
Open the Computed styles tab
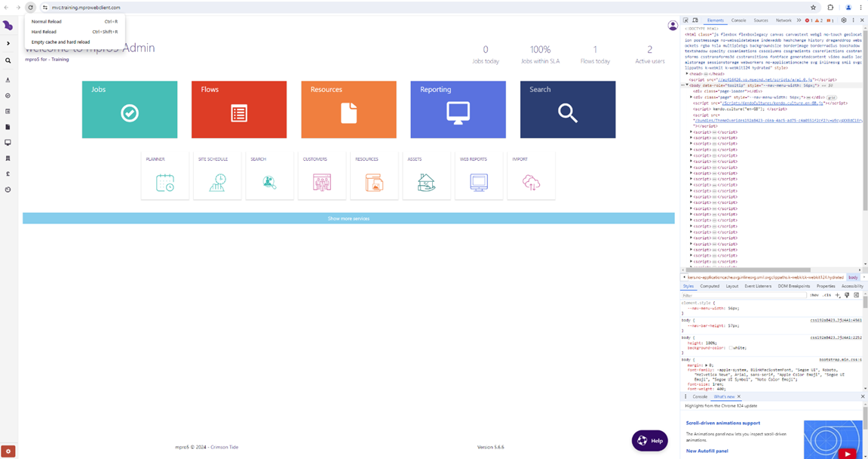710,286
